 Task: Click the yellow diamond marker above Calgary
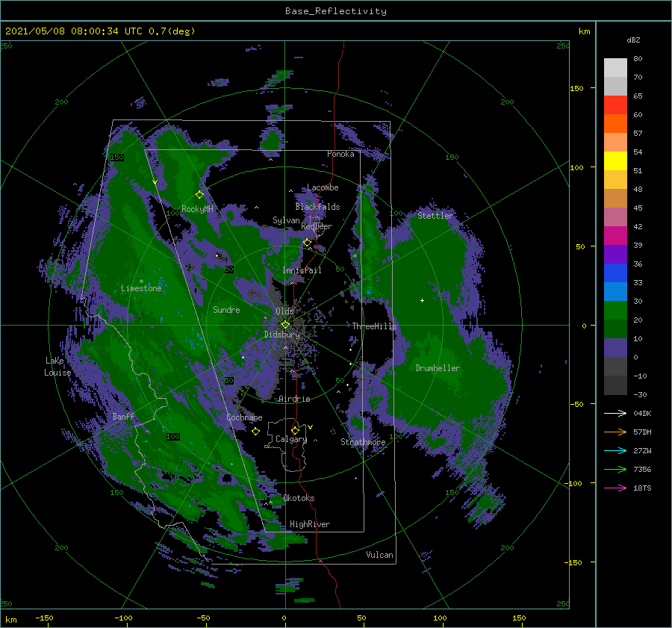point(295,430)
